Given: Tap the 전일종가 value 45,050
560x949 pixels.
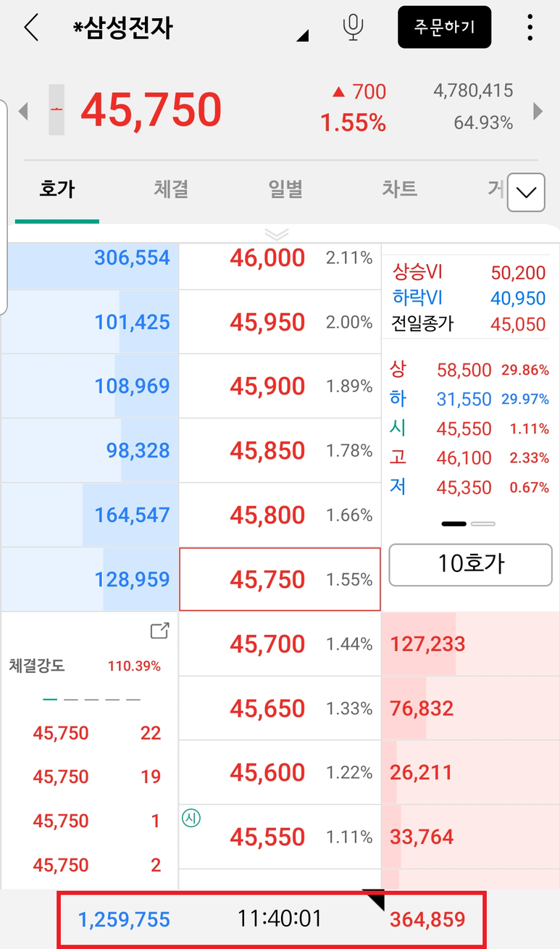Looking at the screenshot, I should pyautogui.click(x=518, y=324).
